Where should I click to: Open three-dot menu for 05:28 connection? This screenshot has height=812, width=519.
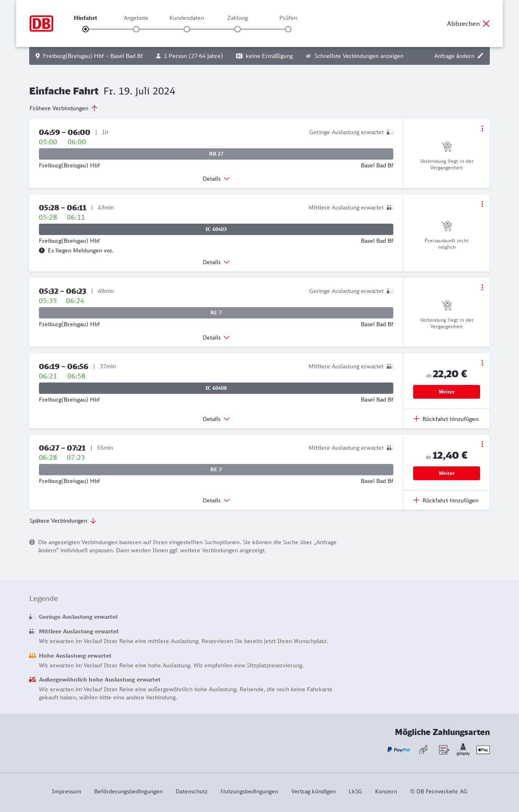point(482,204)
